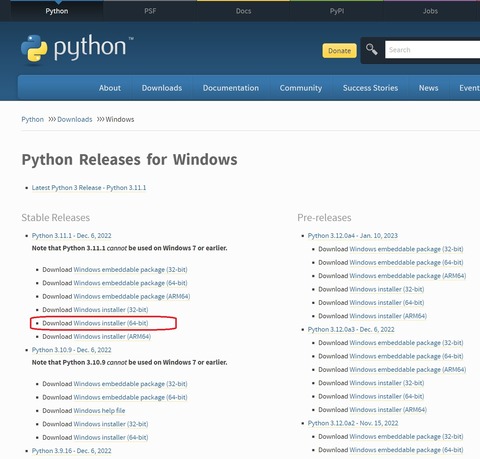
Task: Download 3.11.1 Windows embeddable package (32-bit)
Action: (130, 270)
